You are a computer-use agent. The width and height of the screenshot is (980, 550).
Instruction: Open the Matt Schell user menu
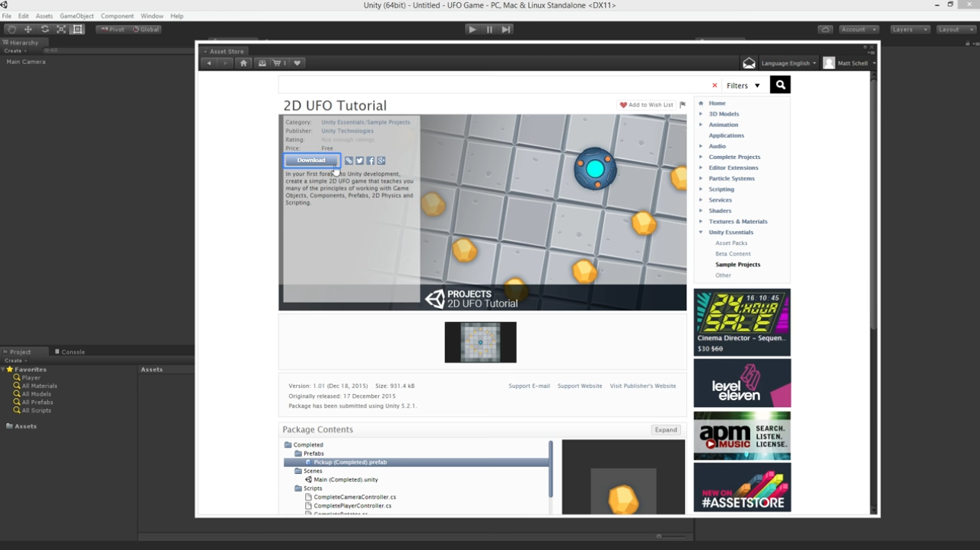tap(849, 63)
